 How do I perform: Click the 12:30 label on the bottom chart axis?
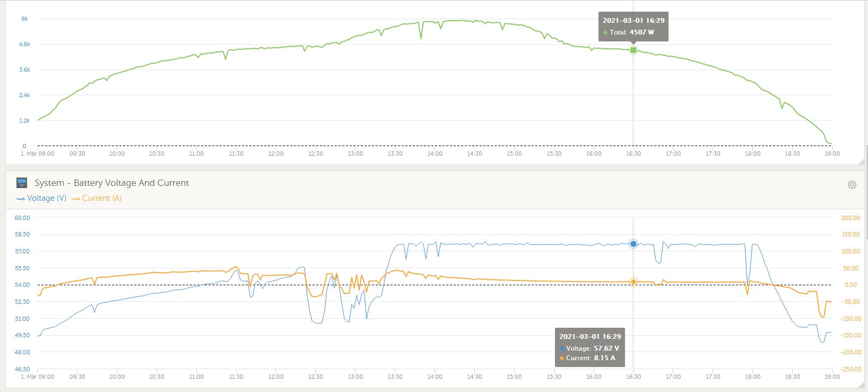click(315, 377)
